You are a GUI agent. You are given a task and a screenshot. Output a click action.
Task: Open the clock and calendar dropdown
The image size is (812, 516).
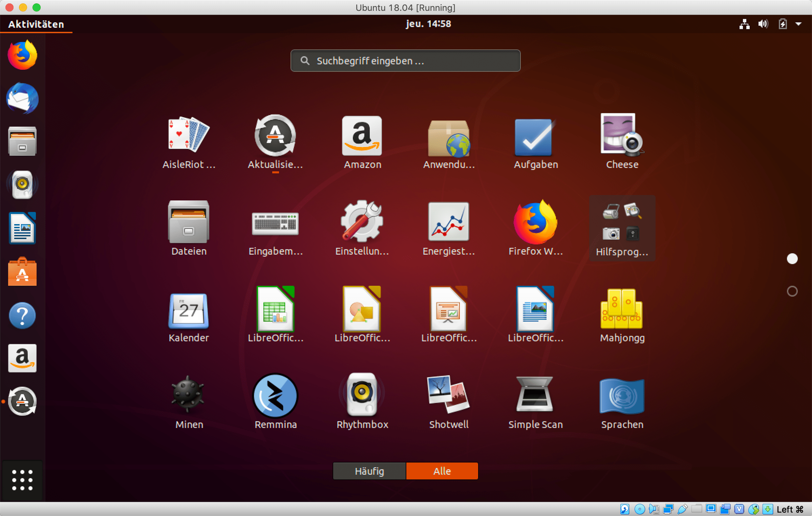(428, 24)
